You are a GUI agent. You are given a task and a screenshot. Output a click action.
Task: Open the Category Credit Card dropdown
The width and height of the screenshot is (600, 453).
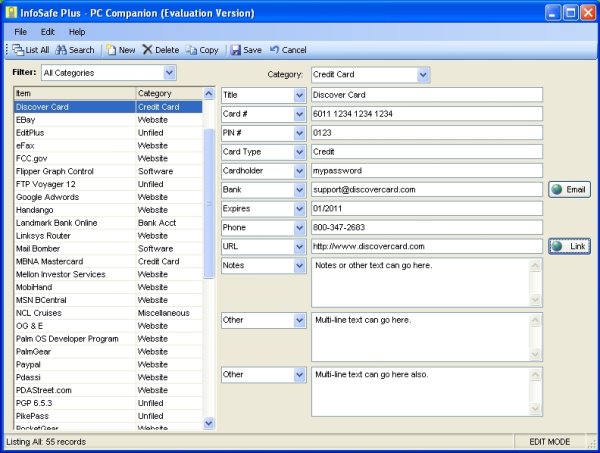pos(423,74)
